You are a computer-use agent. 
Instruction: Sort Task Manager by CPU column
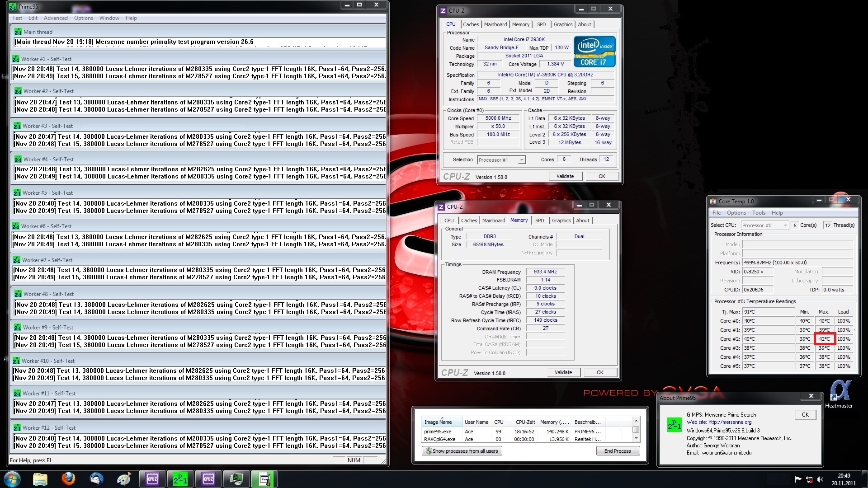[x=499, y=422]
